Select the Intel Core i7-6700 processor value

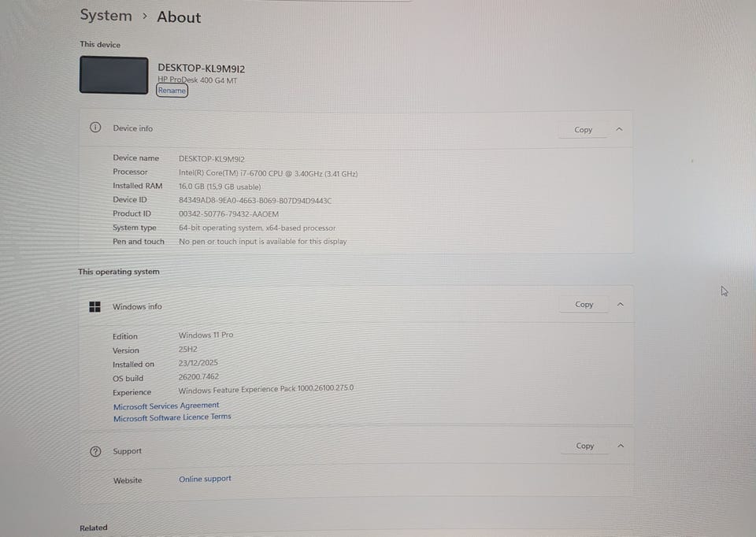tap(268, 173)
